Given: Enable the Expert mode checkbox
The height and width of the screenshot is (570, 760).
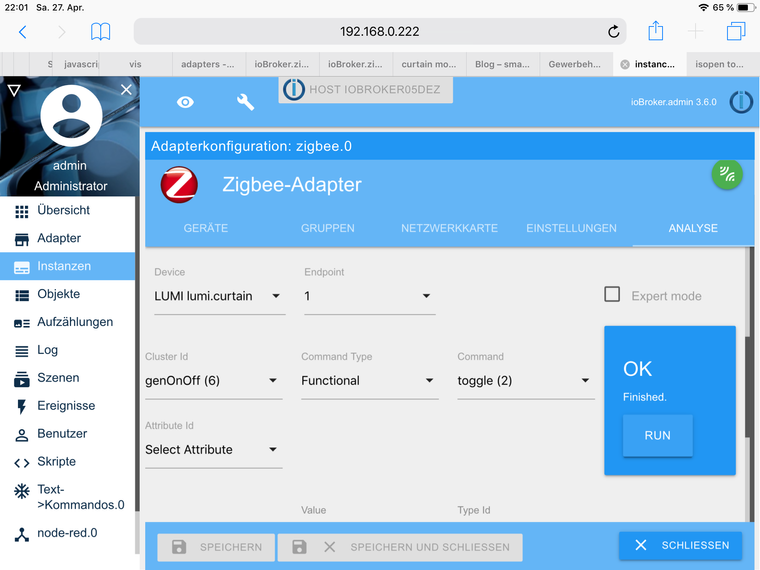Looking at the screenshot, I should point(612,294).
